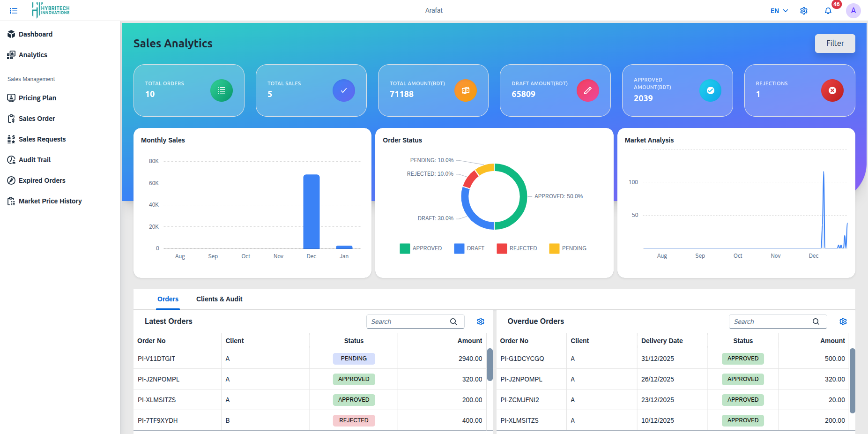Open Expired Orders in the sidebar
The height and width of the screenshot is (434, 868).
tap(11, 180)
